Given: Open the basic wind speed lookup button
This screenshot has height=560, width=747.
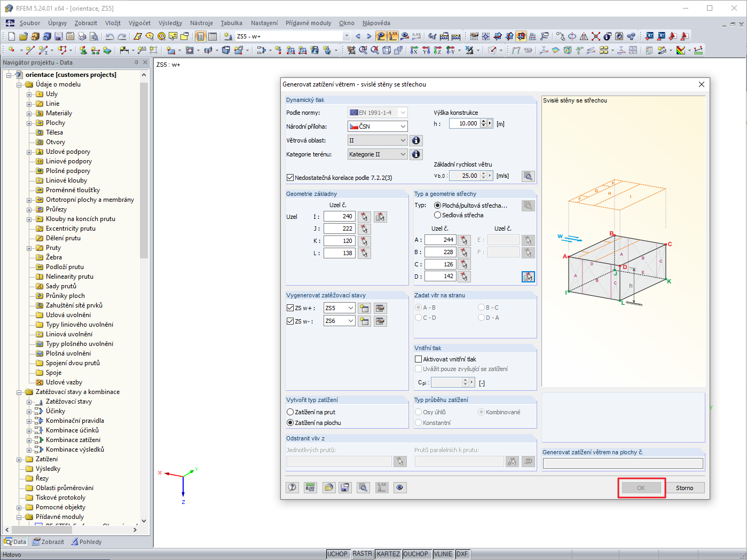Looking at the screenshot, I should (x=528, y=176).
